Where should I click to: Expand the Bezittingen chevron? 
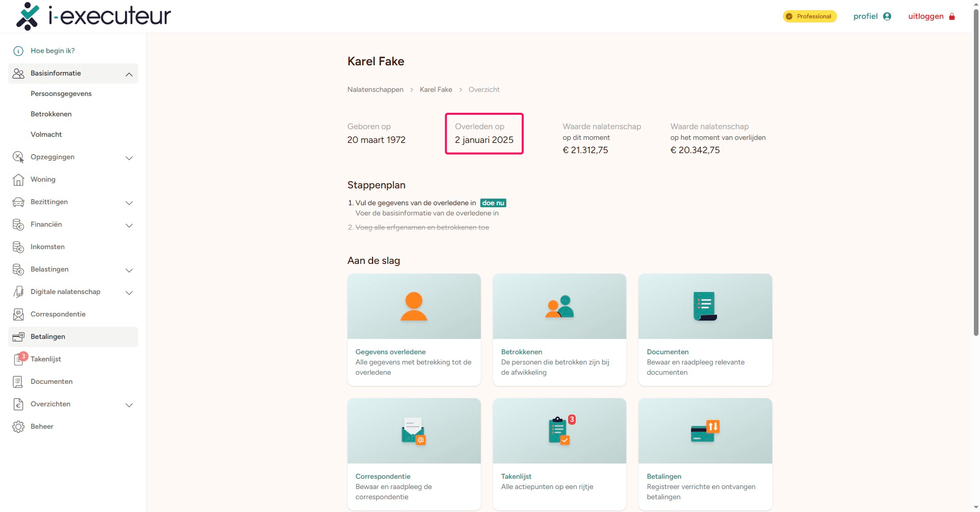pos(129,203)
